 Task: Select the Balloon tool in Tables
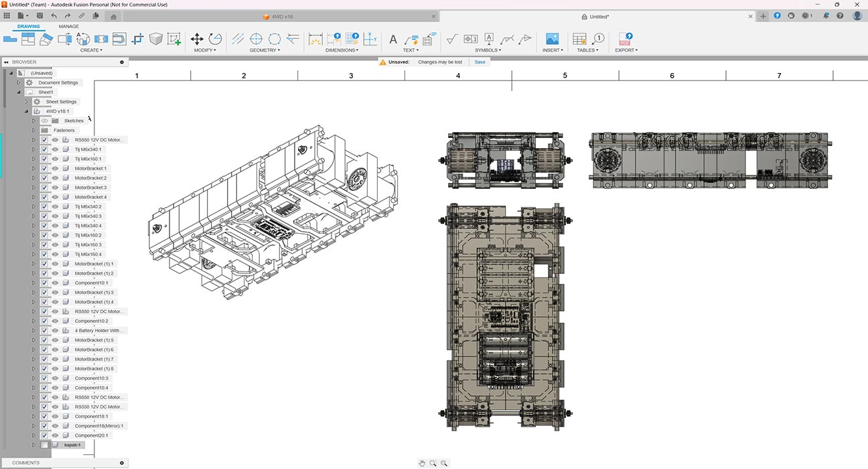(598, 40)
